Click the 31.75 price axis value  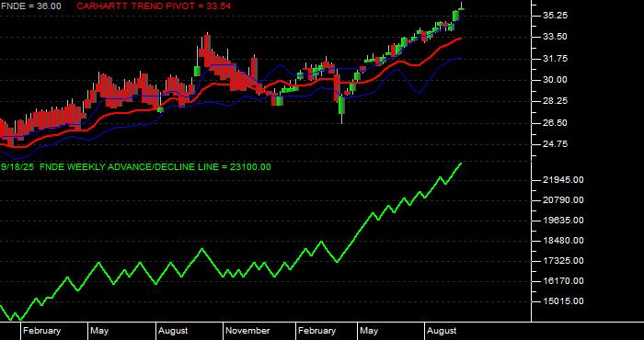coord(555,59)
